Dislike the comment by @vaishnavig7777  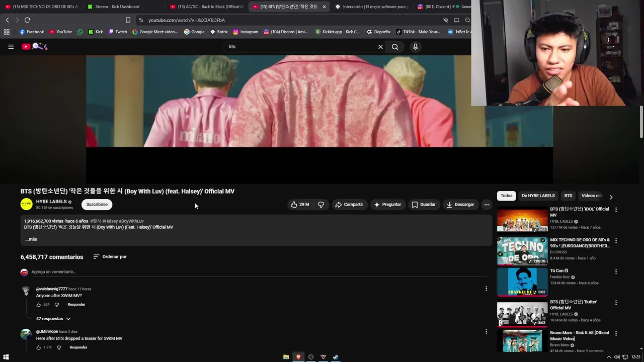[x=56, y=305]
